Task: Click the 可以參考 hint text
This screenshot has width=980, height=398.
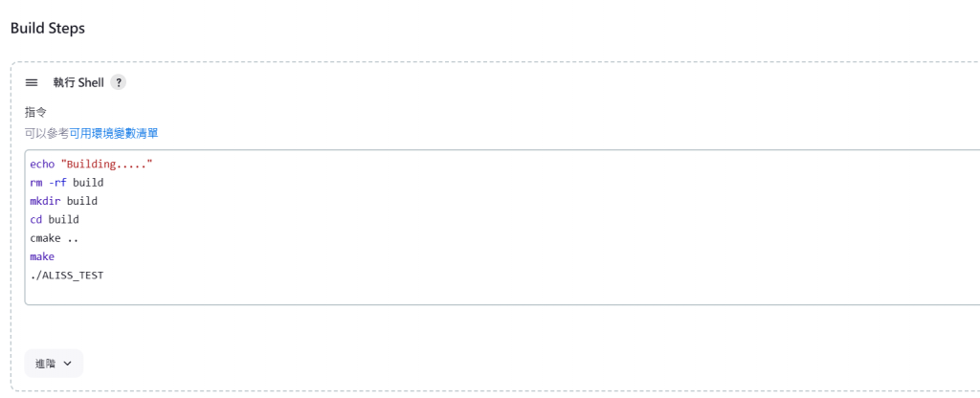Action: click(x=47, y=133)
